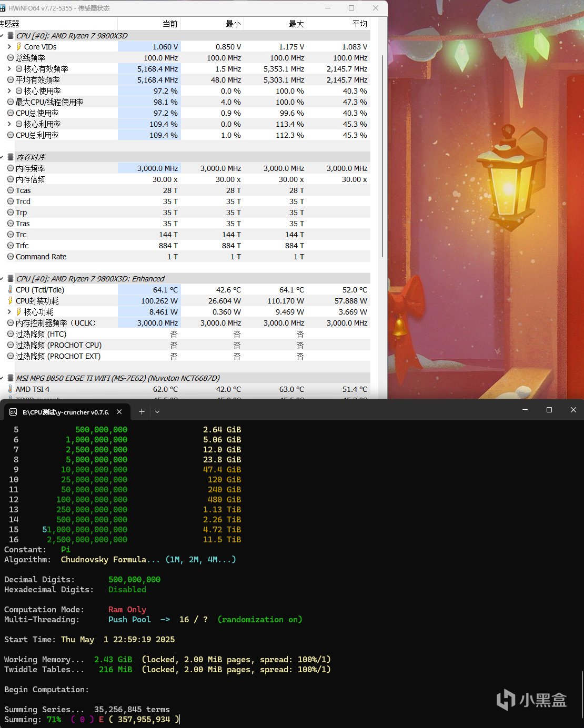This screenshot has height=728, width=584.
Task: Close the y-cruncher terminal tab
Action: coord(119,412)
